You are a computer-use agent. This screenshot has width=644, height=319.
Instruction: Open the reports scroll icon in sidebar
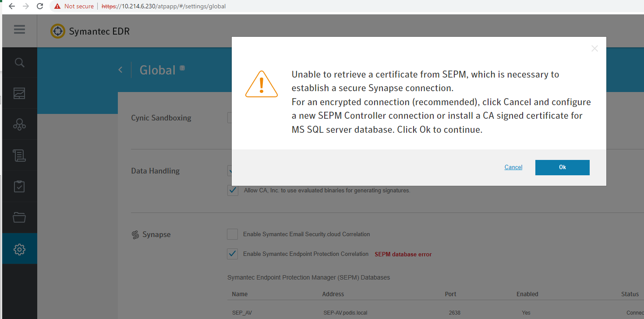click(x=19, y=155)
